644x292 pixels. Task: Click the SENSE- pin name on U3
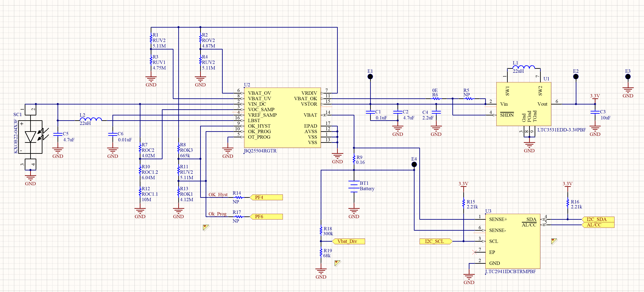(497, 230)
